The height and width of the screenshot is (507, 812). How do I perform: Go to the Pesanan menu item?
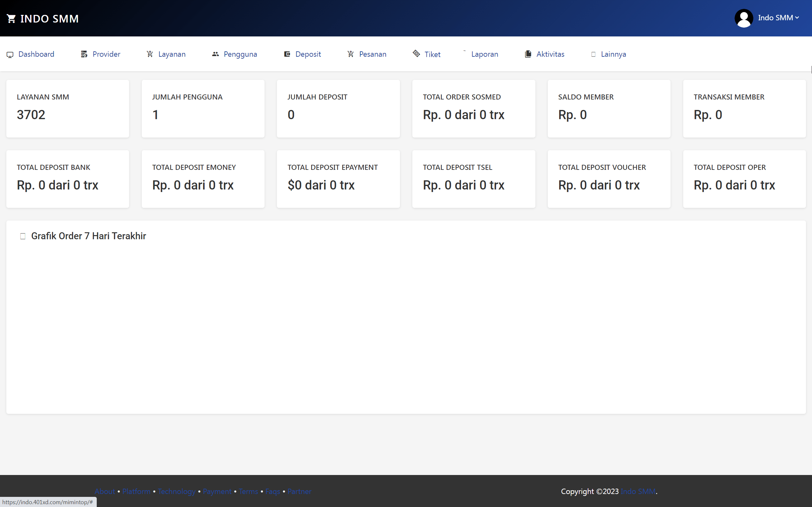coord(373,54)
